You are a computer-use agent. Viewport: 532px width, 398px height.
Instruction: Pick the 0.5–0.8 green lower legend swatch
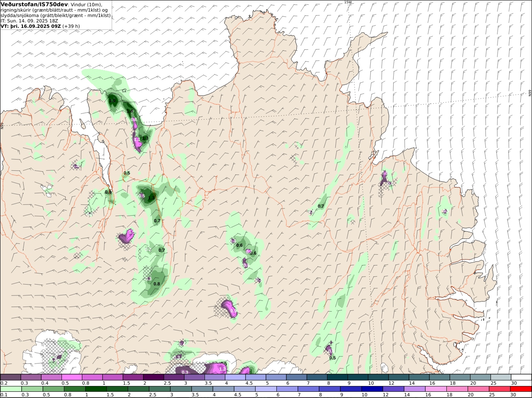coord(53,389)
